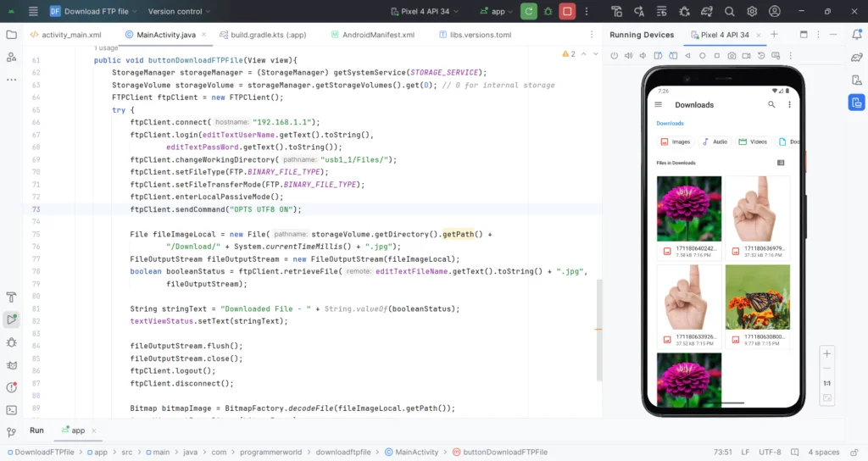Add a new device tab
The width and height of the screenshot is (868, 461).
coord(774,34)
